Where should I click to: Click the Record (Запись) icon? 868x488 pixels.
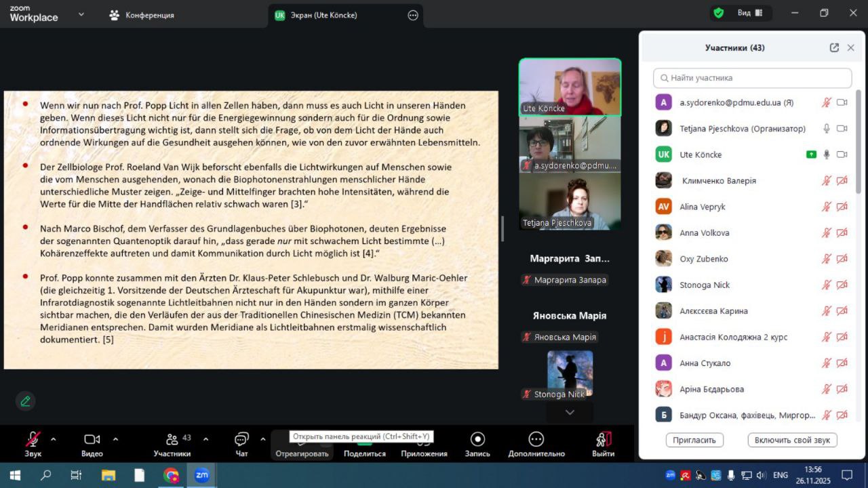[x=477, y=439]
